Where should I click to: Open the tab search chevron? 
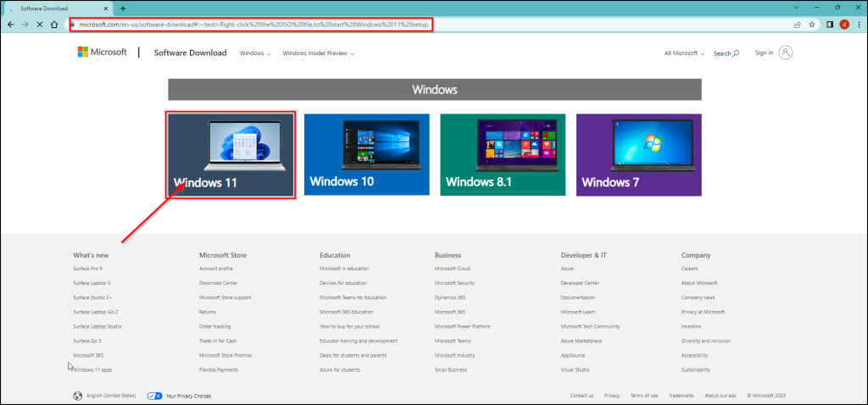click(796, 8)
